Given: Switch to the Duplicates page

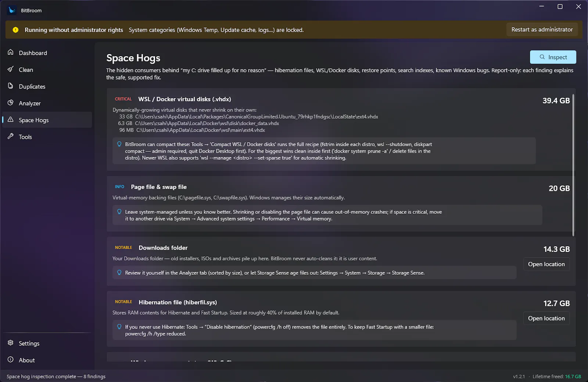Looking at the screenshot, I should point(47,86).
